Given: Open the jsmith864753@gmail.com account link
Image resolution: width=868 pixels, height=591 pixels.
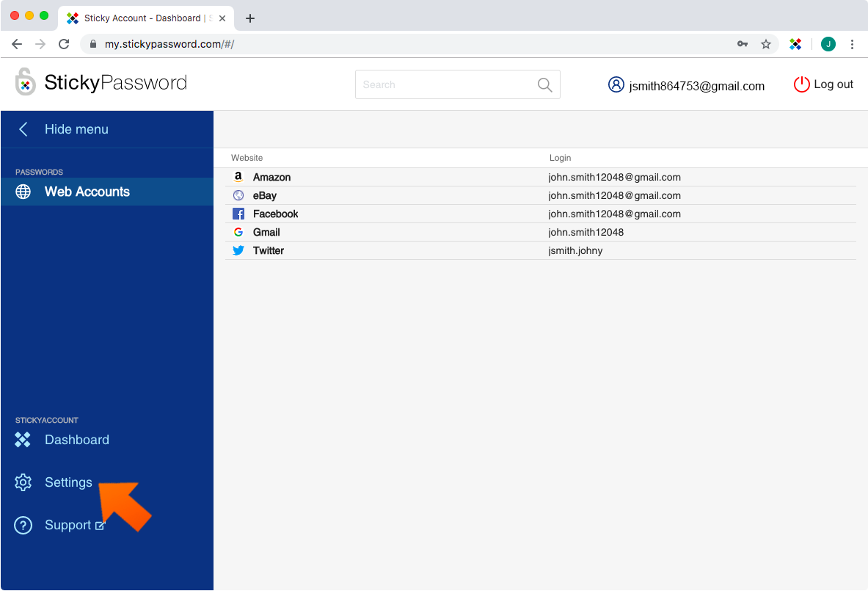Looking at the screenshot, I should pos(696,86).
